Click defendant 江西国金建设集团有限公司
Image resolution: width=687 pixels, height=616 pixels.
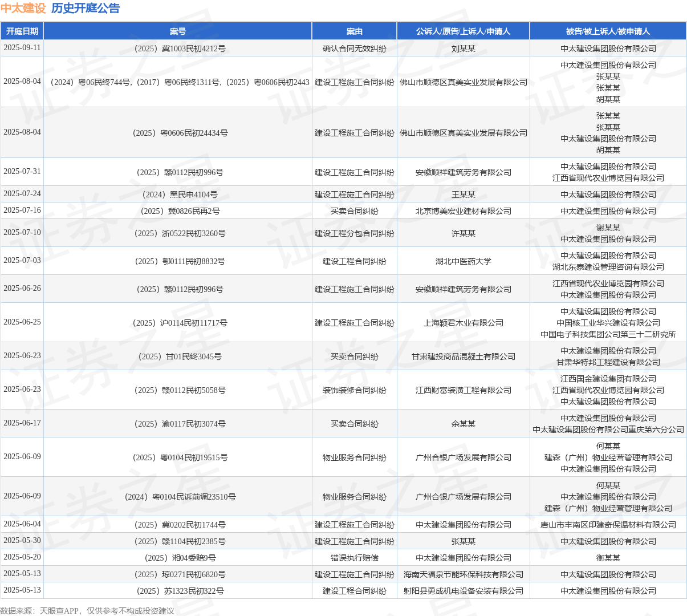coord(608,379)
